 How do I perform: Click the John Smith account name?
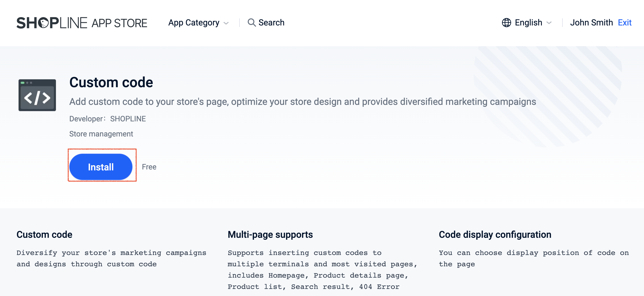pos(591,22)
